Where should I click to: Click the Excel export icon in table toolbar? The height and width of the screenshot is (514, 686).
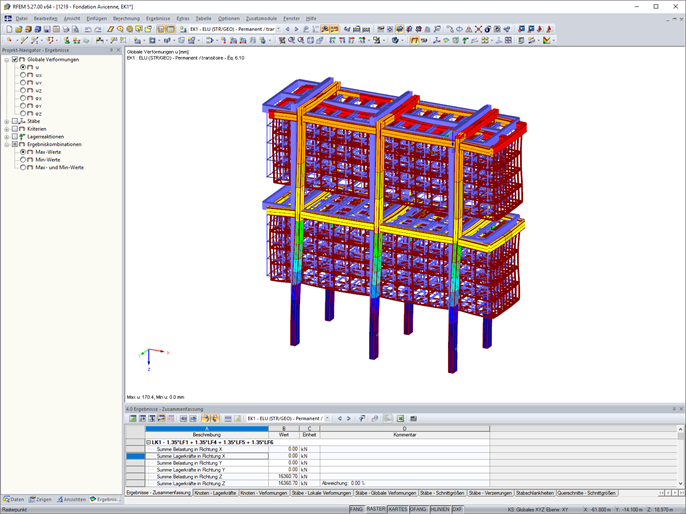400,419
